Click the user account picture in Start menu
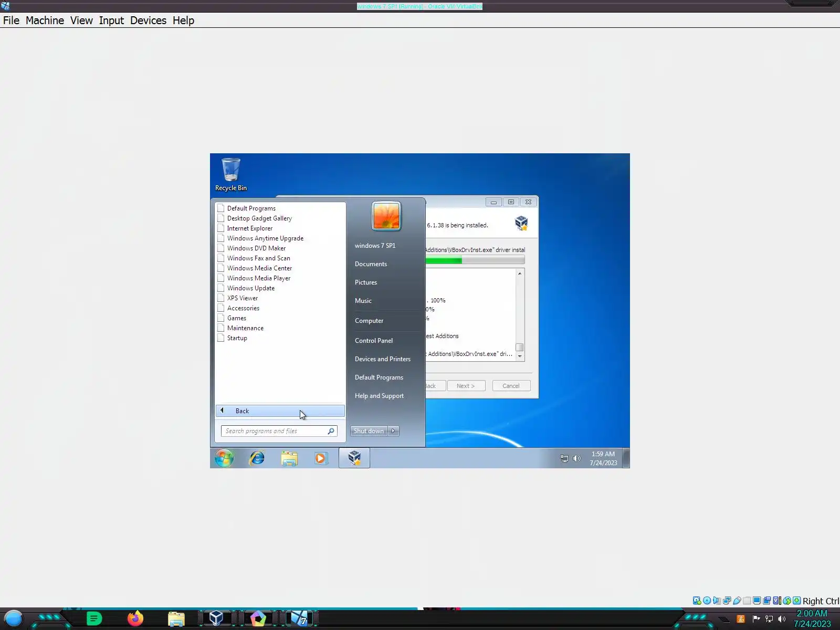Image resolution: width=840 pixels, height=630 pixels. [386, 216]
